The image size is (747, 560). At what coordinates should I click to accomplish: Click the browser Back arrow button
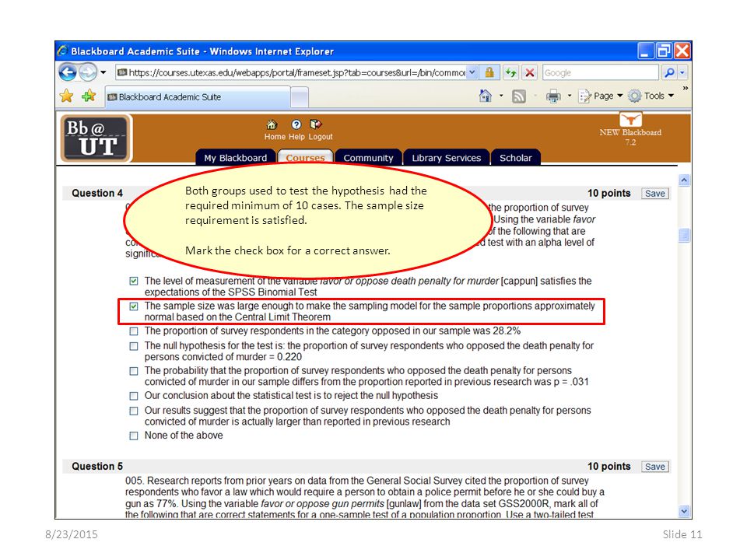coord(68,72)
